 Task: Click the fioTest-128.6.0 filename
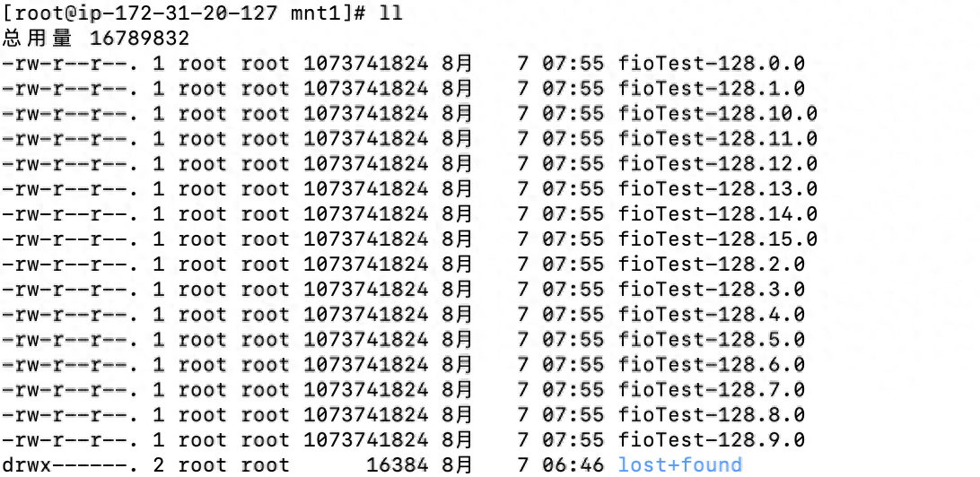711,365
